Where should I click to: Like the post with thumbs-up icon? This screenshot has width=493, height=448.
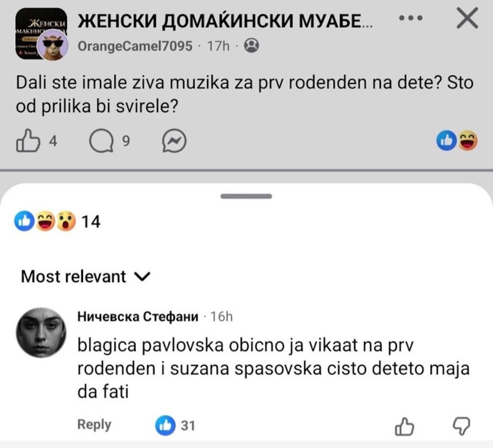[28, 141]
